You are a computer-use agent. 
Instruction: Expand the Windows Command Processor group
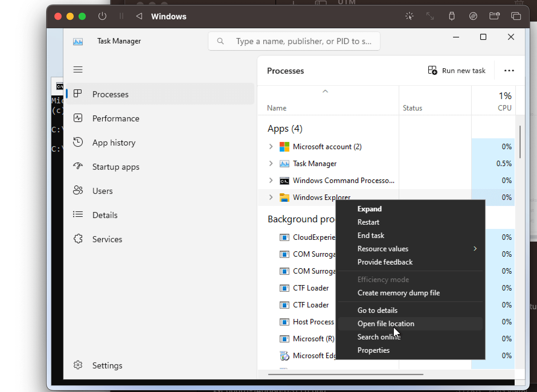[271, 181]
